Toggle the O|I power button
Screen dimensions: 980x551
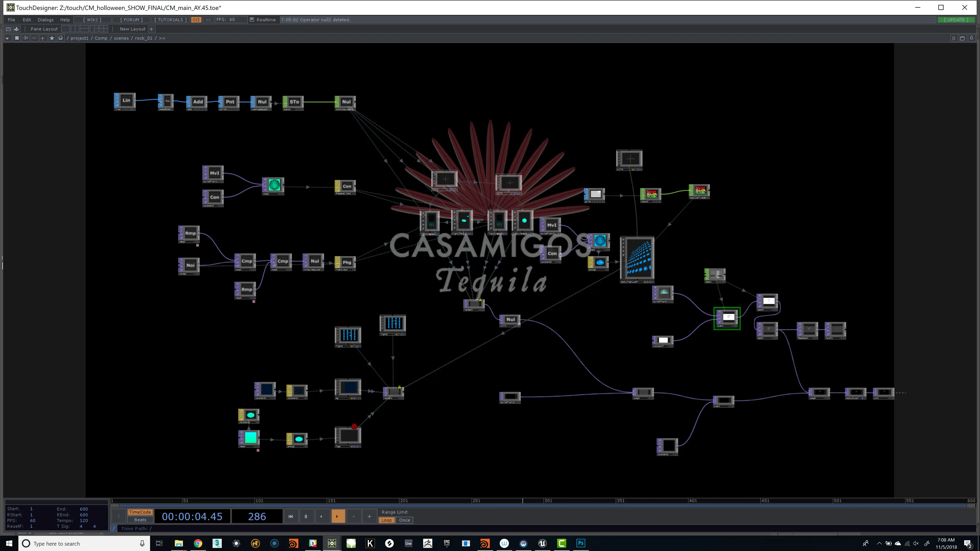pos(196,20)
